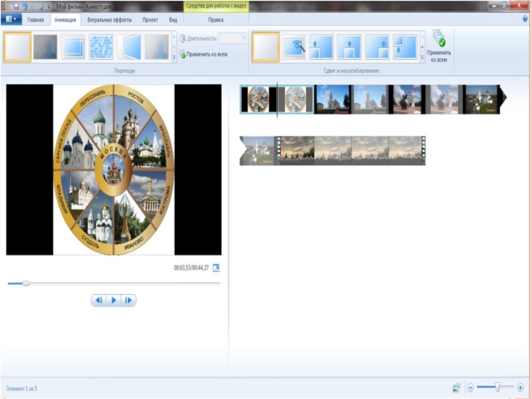Play the movie preview
532x399 pixels.
click(114, 300)
